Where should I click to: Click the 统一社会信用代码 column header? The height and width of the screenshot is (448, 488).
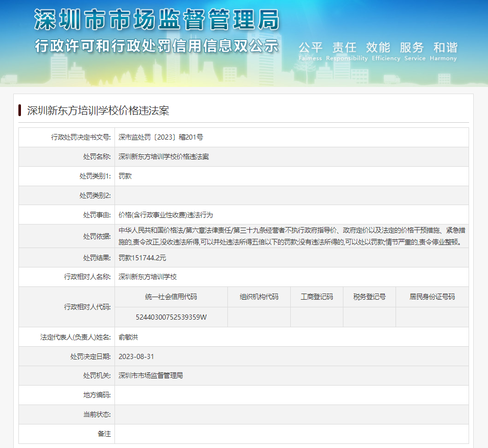click(171, 297)
